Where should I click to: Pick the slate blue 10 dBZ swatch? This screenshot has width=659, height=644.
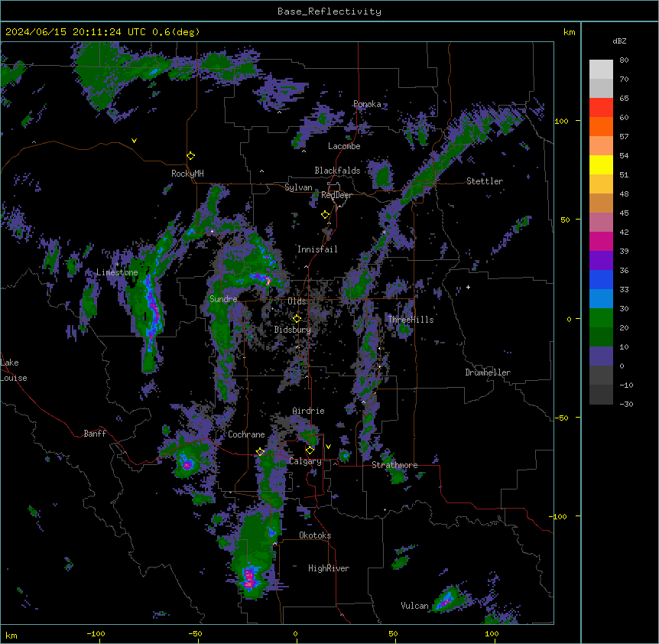point(601,356)
